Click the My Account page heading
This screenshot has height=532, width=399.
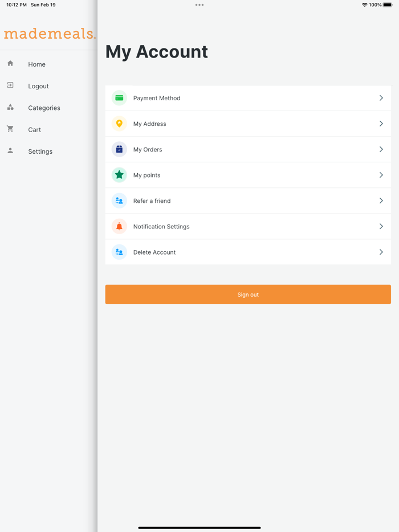click(x=157, y=52)
